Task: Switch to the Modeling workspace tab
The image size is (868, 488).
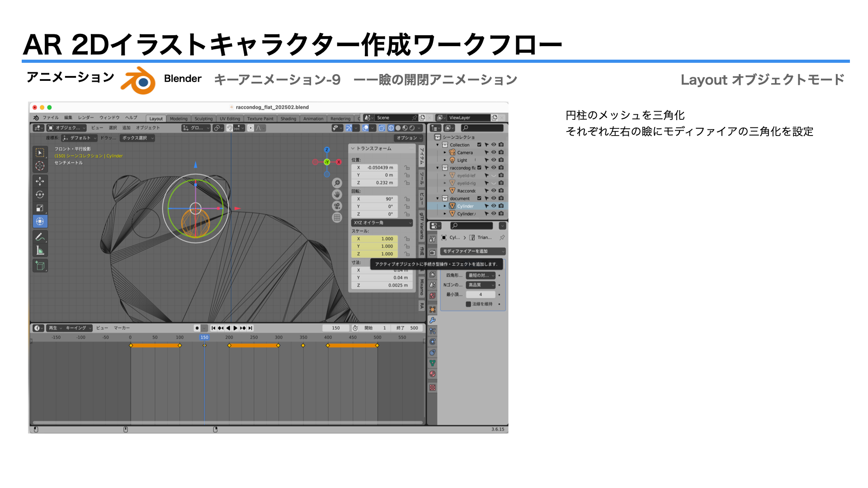Action: pos(179,119)
